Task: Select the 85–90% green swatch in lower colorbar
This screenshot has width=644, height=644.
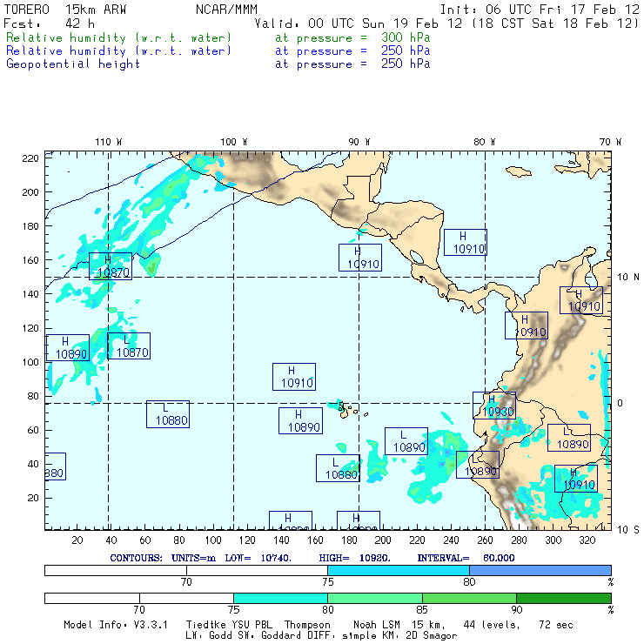Action: click(x=469, y=598)
